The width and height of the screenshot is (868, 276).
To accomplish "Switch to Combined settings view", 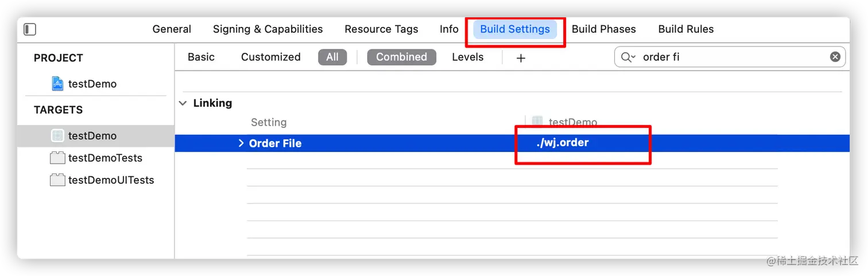I will (401, 57).
